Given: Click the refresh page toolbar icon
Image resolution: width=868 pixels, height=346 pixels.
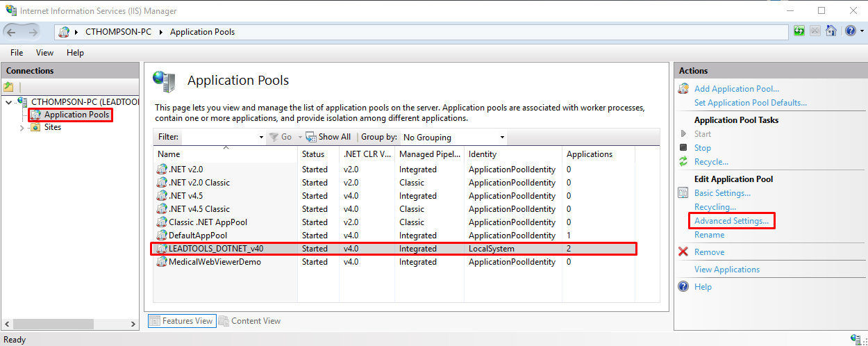Looking at the screenshot, I should [x=799, y=31].
